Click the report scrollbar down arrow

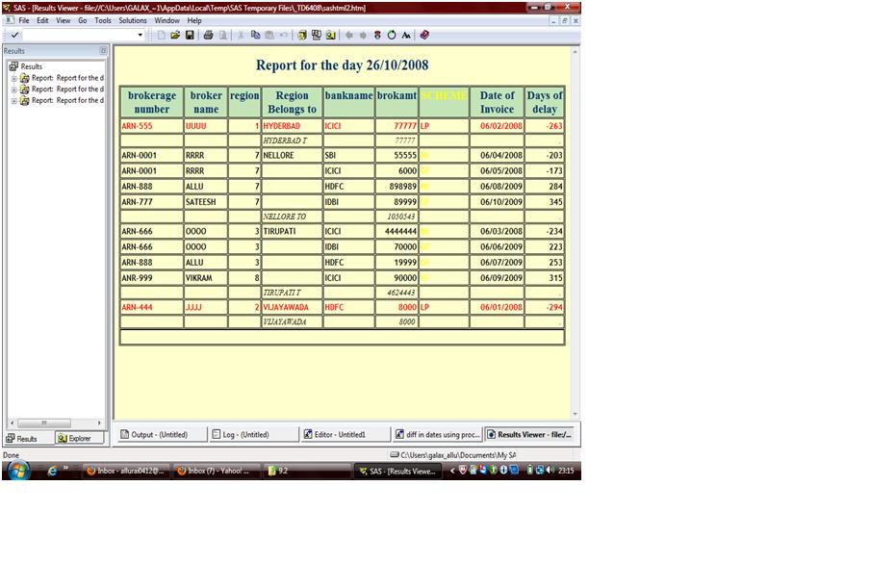[576, 415]
